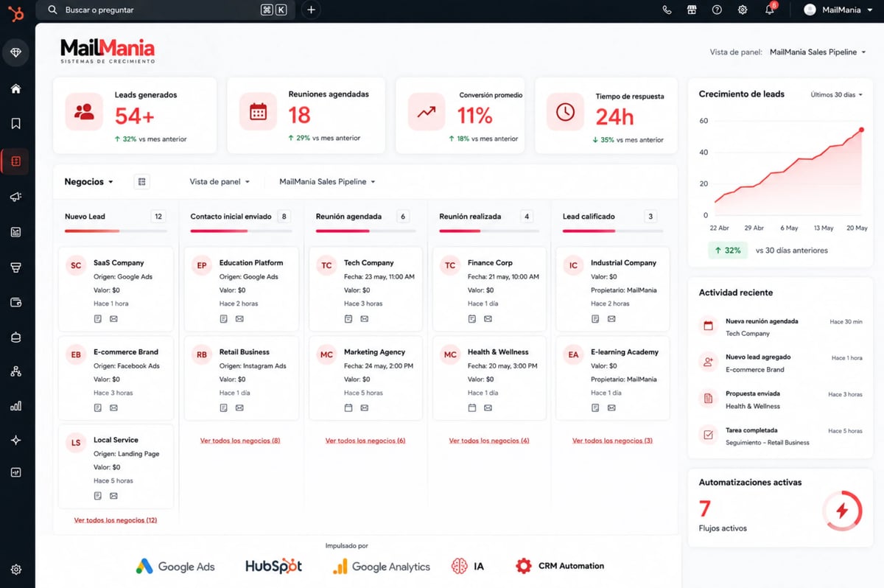Screen dimensions: 884x588
Task: Open note icon on Local Service card
Action: click(98, 496)
